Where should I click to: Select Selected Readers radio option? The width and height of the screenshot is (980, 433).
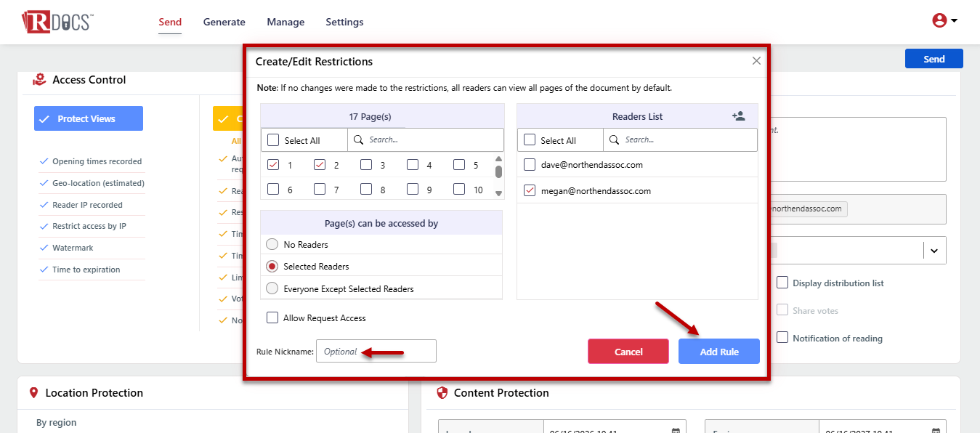tap(272, 267)
